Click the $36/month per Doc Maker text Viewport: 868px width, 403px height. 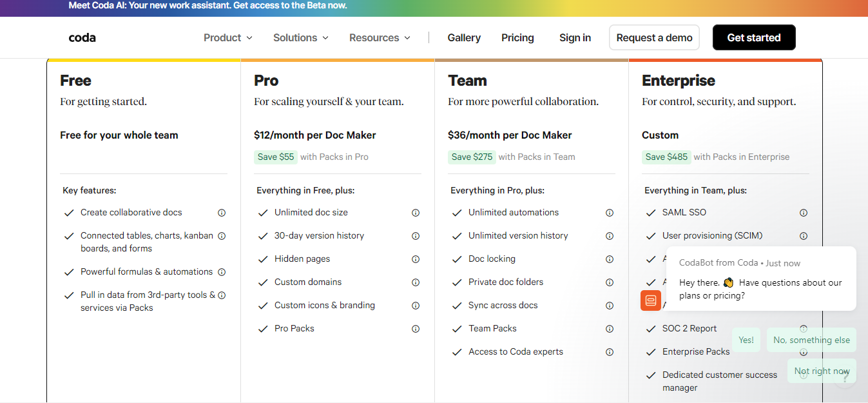pos(510,135)
